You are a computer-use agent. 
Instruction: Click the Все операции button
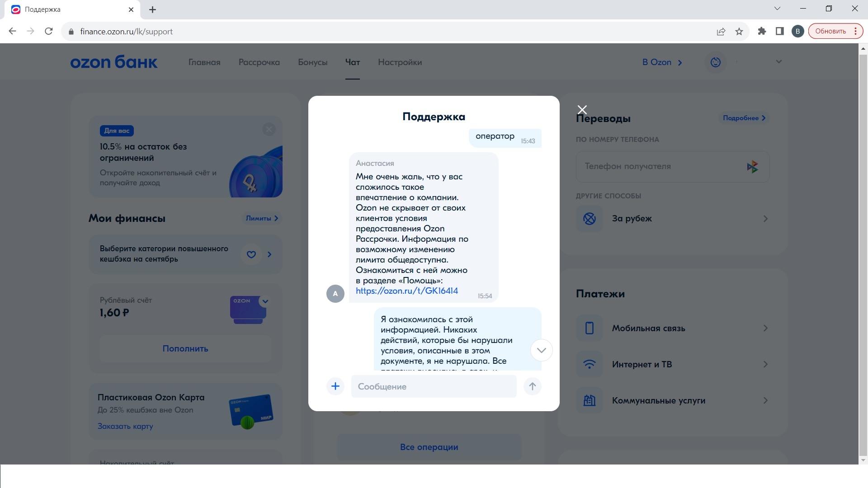pos(429,447)
